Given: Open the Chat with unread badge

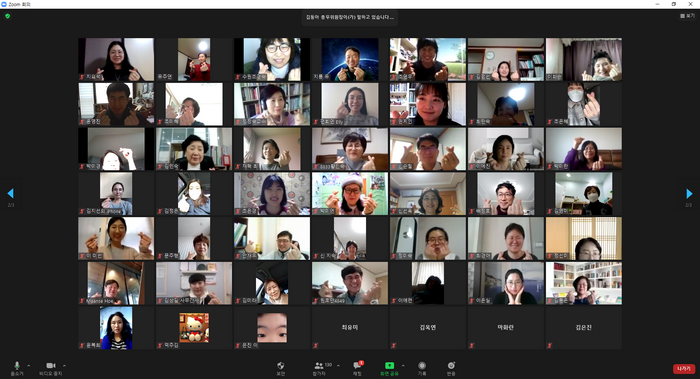Looking at the screenshot, I should (357, 368).
